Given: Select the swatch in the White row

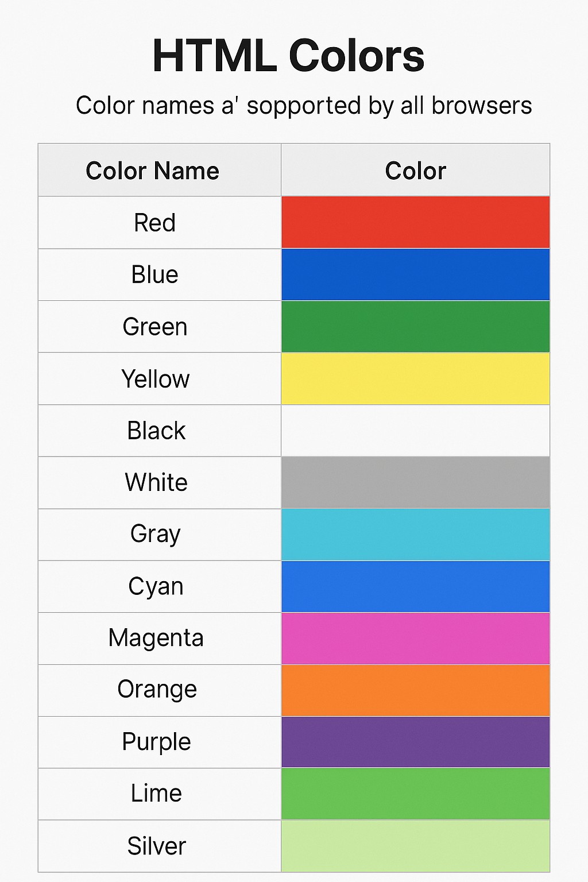Looking at the screenshot, I should (415, 482).
